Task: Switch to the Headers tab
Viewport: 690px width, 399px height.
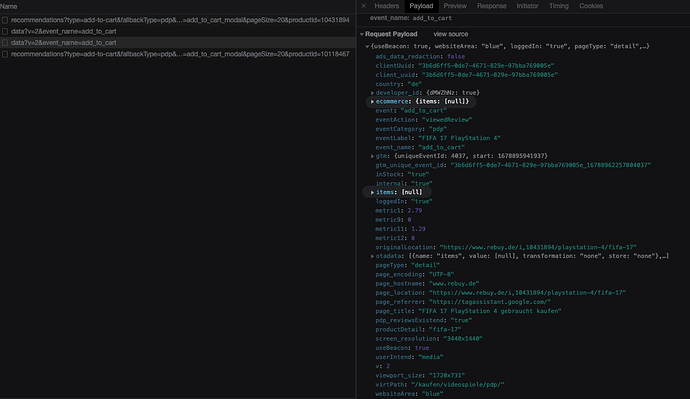Action: (x=386, y=6)
